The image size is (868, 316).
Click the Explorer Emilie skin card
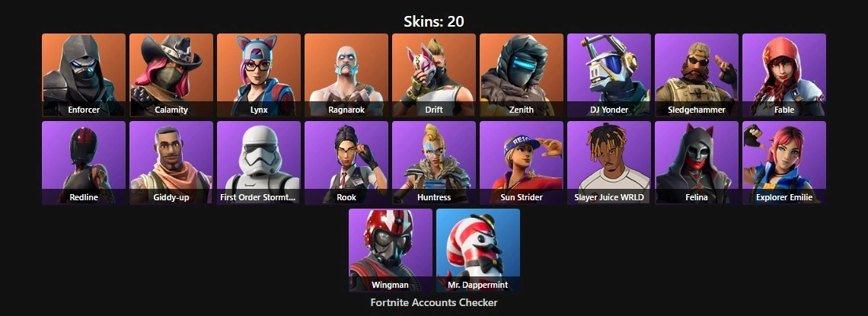coord(783,163)
